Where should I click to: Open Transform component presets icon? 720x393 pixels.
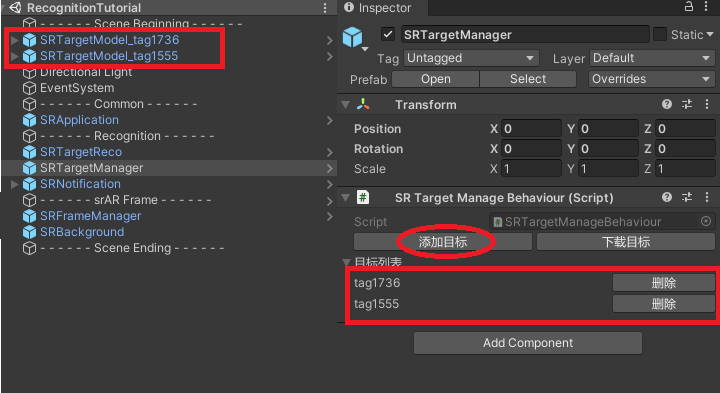pos(687,104)
